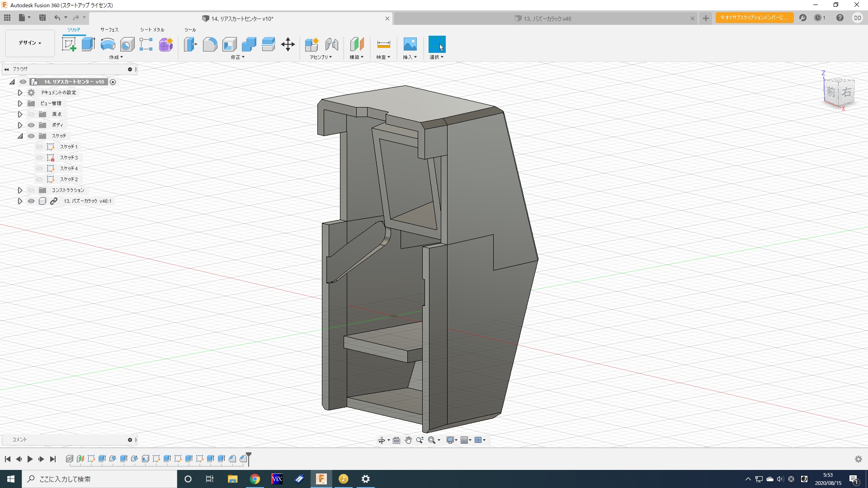The width and height of the screenshot is (868, 488).
Task: Click the orange subscription button
Action: click(x=754, y=18)
